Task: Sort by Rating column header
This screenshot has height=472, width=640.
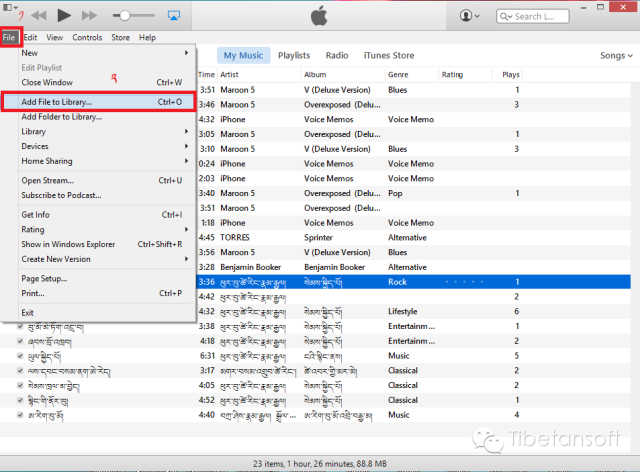Action: click(x=452, y=75)
